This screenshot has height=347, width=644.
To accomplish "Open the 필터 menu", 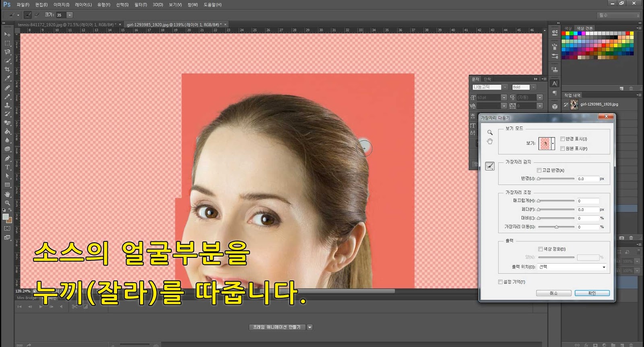I will [x=140, y=5].
